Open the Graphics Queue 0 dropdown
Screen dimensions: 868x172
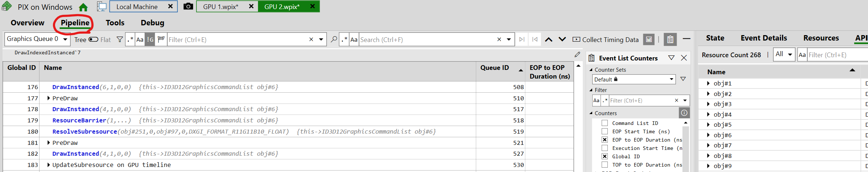coord(37,39)
